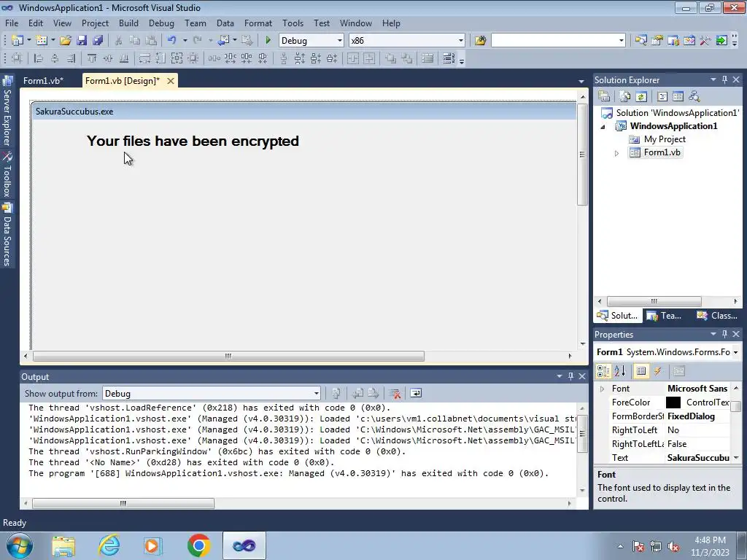Open the empty Find combo box dropdown
The image size is (747, 560).
(622, 41)
